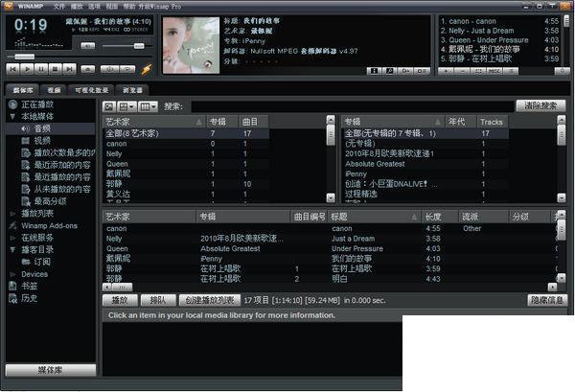Viewport: 575px width, 392px height.
Task: Click the eject/open file button
Action: click(x=87, y=69)
